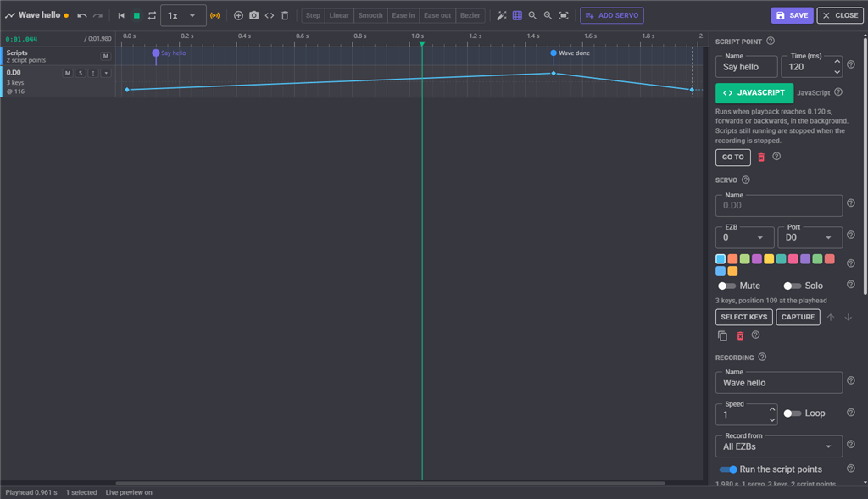The image size is (868, 499).
Task: Delete the script point with red trash
Action: pyautogui.click(x=761, y=158)
